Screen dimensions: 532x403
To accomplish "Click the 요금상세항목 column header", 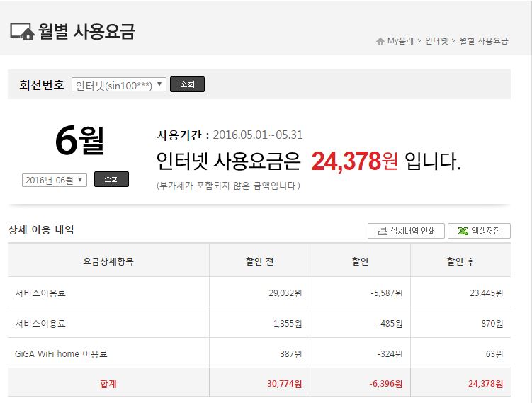I will click(108, 261).
